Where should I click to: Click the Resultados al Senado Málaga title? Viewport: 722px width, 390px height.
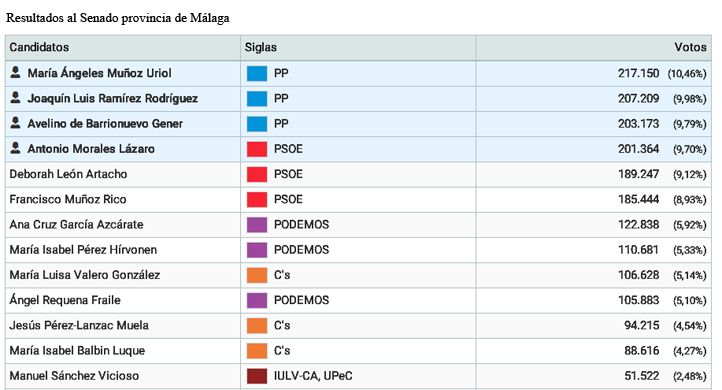[117, 18]
